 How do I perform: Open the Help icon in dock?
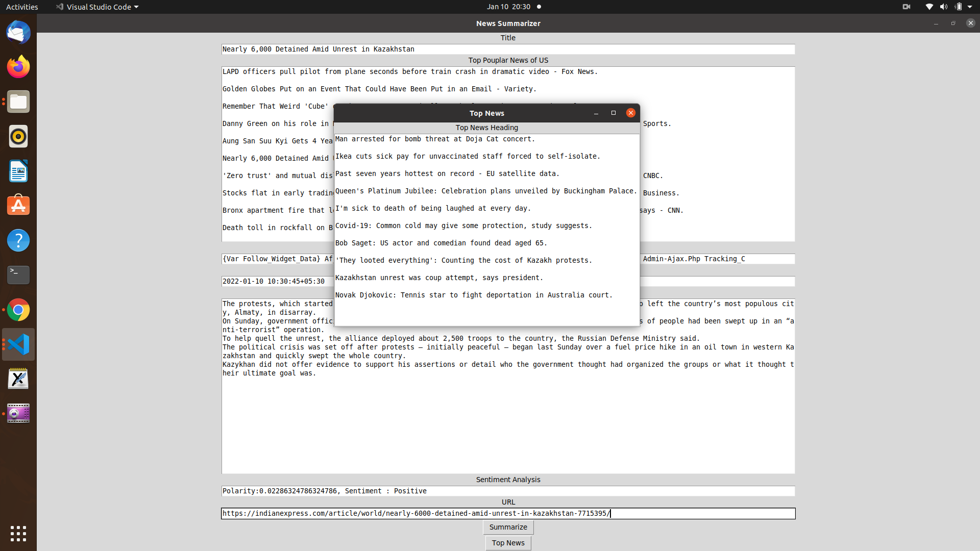coord(18,240)
